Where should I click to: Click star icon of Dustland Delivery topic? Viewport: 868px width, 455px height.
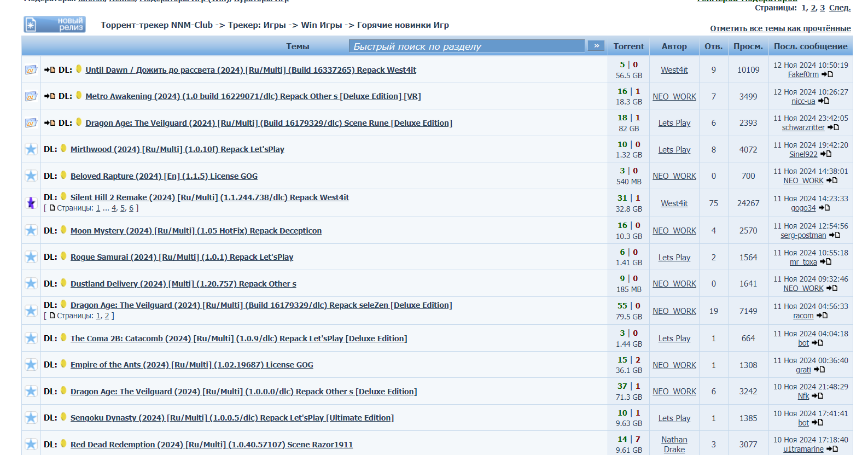click(x=31, y=283)
